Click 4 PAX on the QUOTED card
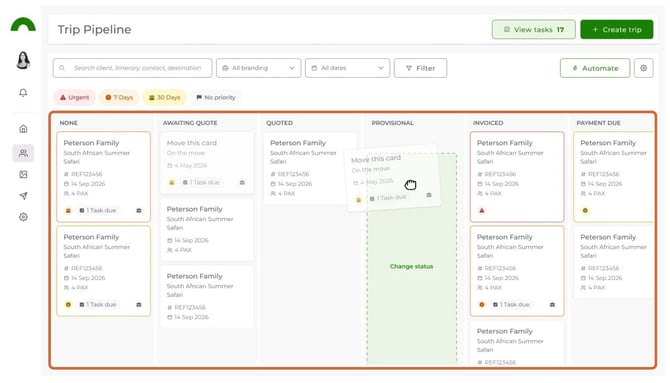The width and height of the screenshot is (670, 383). coord(283,194)
